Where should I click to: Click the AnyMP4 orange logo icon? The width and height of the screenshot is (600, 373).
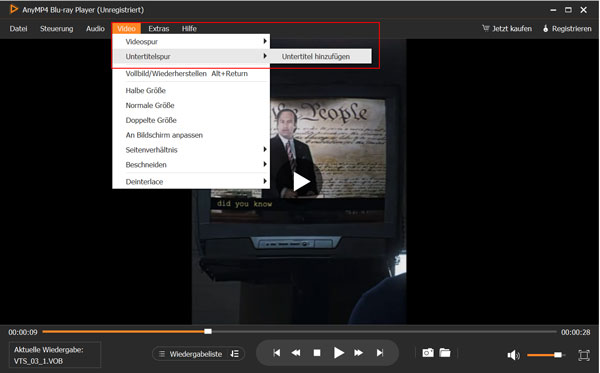(13, 9)
